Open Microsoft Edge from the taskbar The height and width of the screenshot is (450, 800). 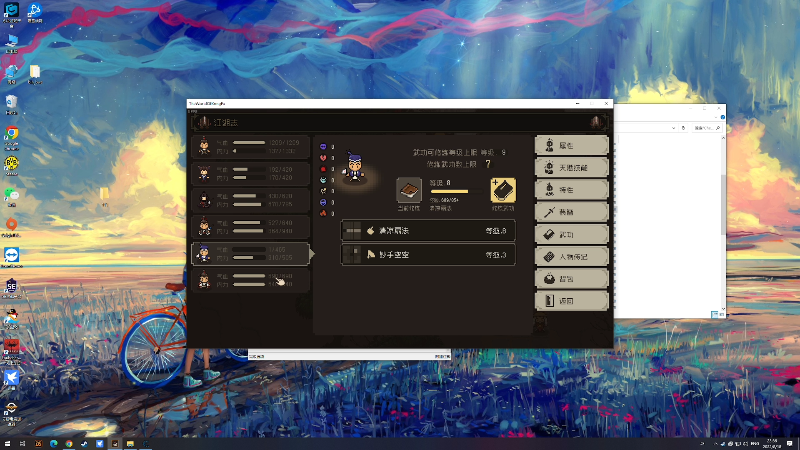click(54, 444)
